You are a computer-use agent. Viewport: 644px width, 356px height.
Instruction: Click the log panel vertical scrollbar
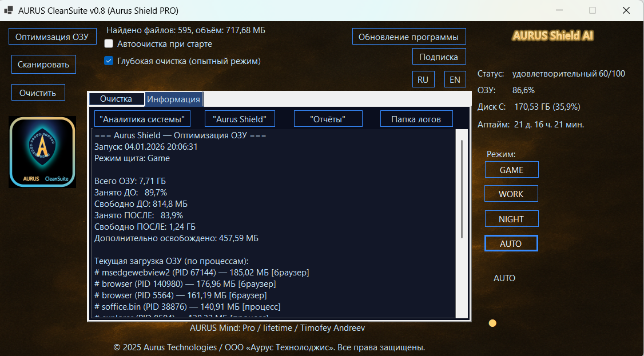(462, 189)
